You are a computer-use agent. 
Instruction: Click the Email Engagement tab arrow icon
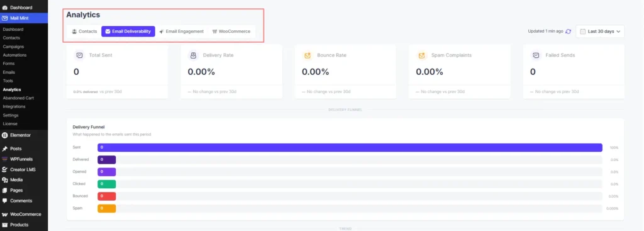[x=162, y=31]
